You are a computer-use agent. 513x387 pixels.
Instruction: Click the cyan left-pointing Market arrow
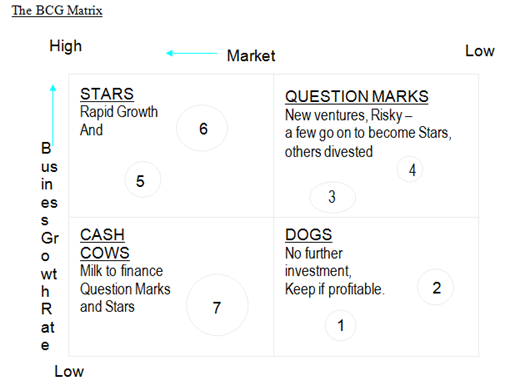[x=192, y=53]
